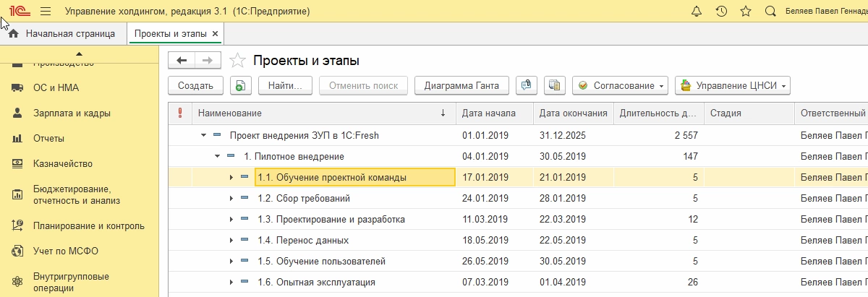868x297 pixels.
Task: Click the Создать button
Action: (x=195, y=85)
